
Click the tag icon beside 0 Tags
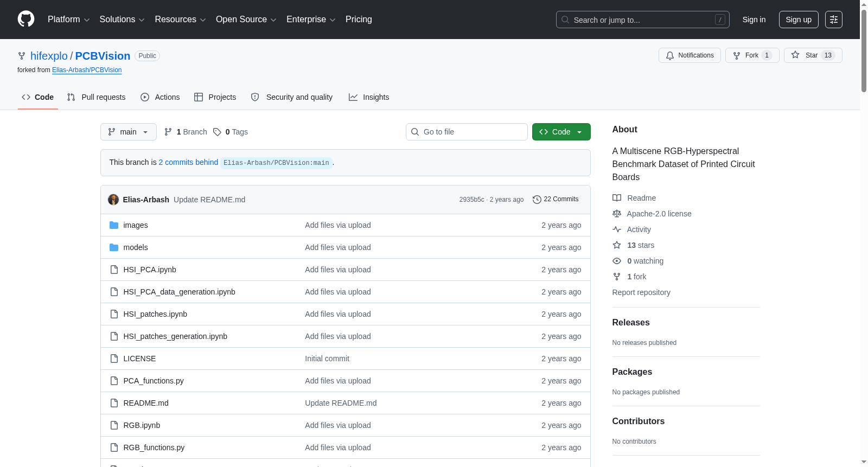point(217,132)
